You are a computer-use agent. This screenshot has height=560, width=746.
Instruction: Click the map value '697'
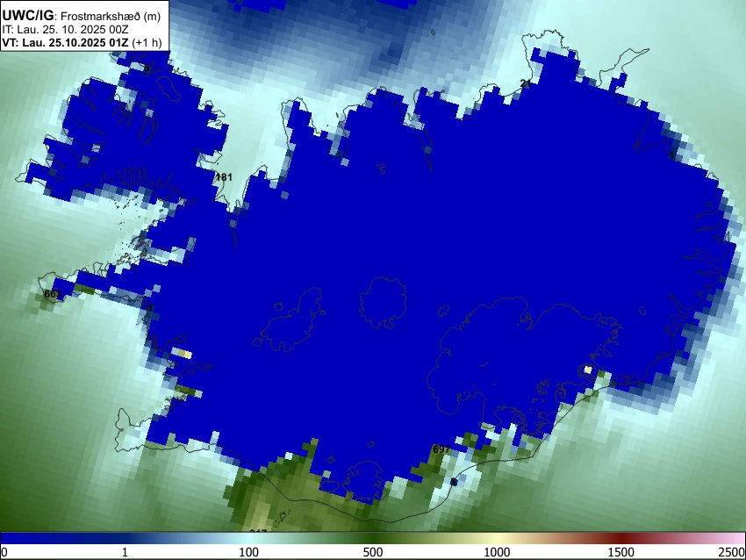coord(441,449)
